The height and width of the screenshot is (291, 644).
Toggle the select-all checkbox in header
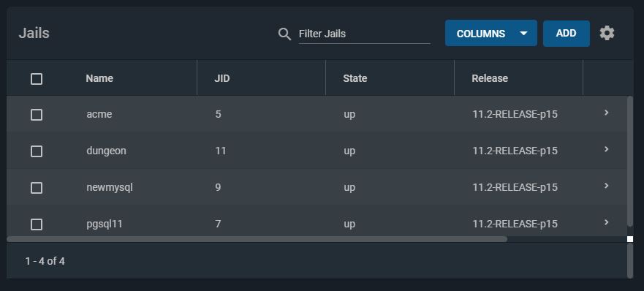[37, 79]
